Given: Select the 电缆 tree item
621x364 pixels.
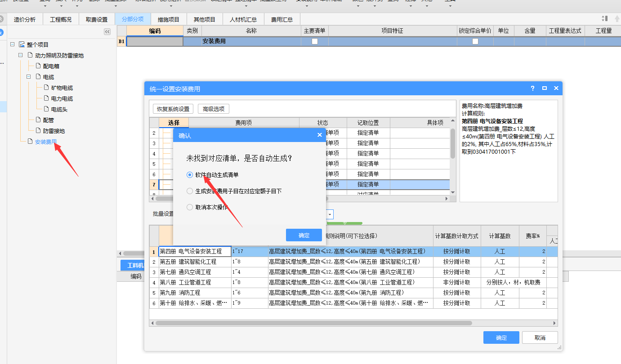Looking at the screenshot, I should point(49,77).
